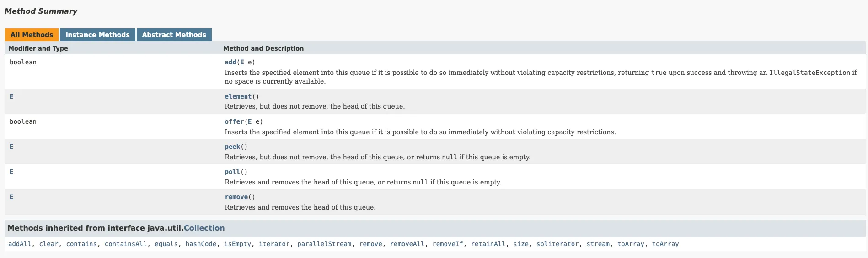The image size is (868, 258).
Task: Open the isEmpty inherited method
Action: click(x=237, y=244)
